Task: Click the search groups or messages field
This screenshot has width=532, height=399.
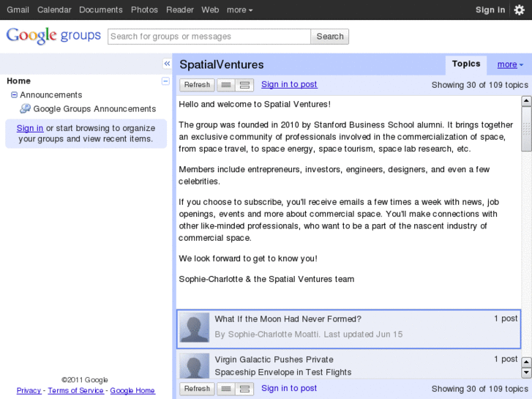Action: [209, 37]
